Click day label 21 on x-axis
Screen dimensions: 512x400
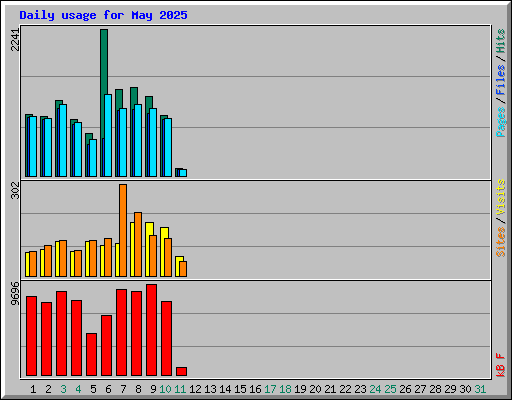[330, 389]
